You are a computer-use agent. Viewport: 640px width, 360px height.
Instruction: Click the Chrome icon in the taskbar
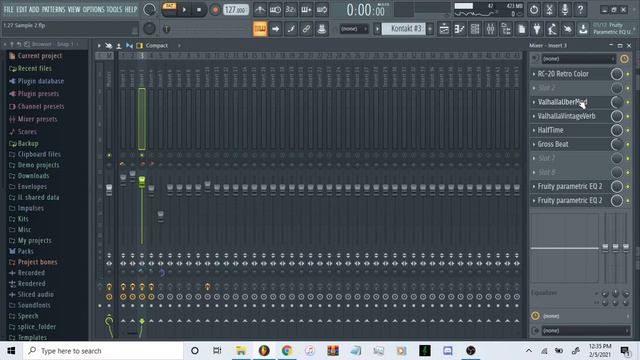coord(287,351)
